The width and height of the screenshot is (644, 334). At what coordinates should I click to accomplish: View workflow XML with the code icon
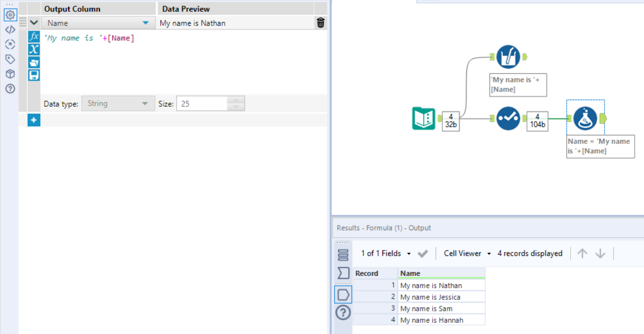10,29
